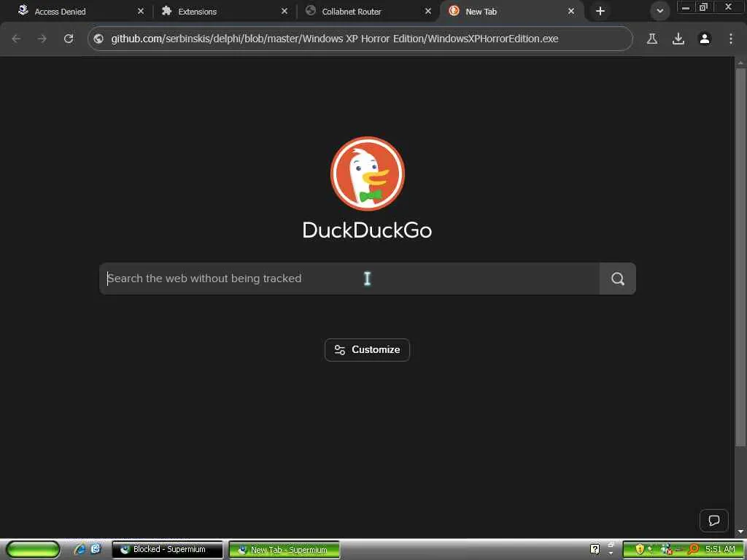Select New Tab - Supermium taskbar button
The height and width of the screenshot is (560, 747).
click(285, 550)
